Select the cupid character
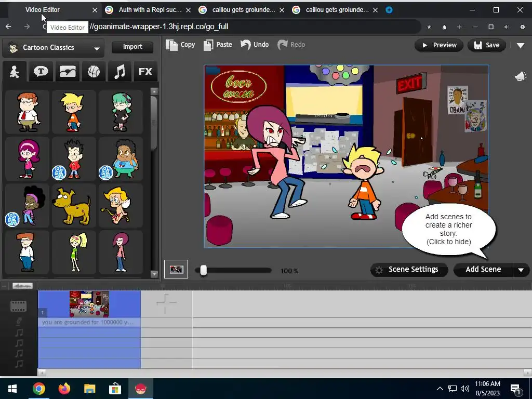532x399 pixels. point(121,206)
